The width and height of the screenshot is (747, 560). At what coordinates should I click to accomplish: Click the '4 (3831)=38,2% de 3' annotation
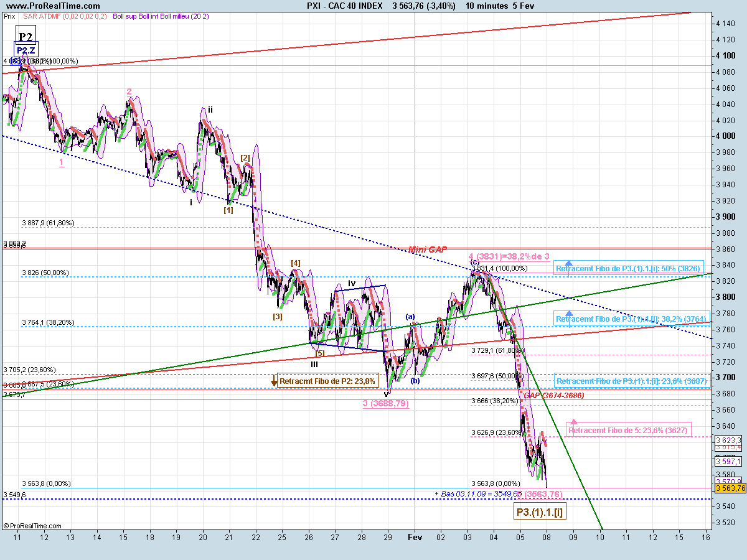pyautogui.click(x=509, y=256)
